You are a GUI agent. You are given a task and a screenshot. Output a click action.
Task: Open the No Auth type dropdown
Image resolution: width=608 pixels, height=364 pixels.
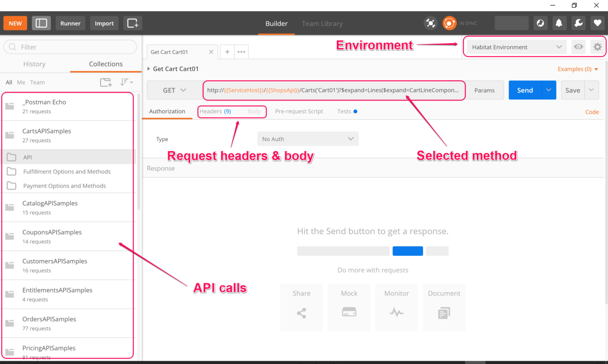[x=308, y=139]
